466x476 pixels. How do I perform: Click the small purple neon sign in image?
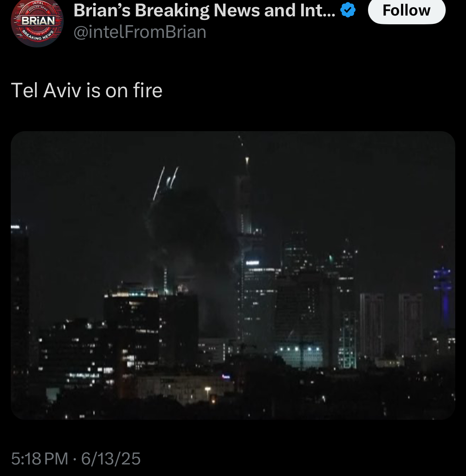click(226, 377)
